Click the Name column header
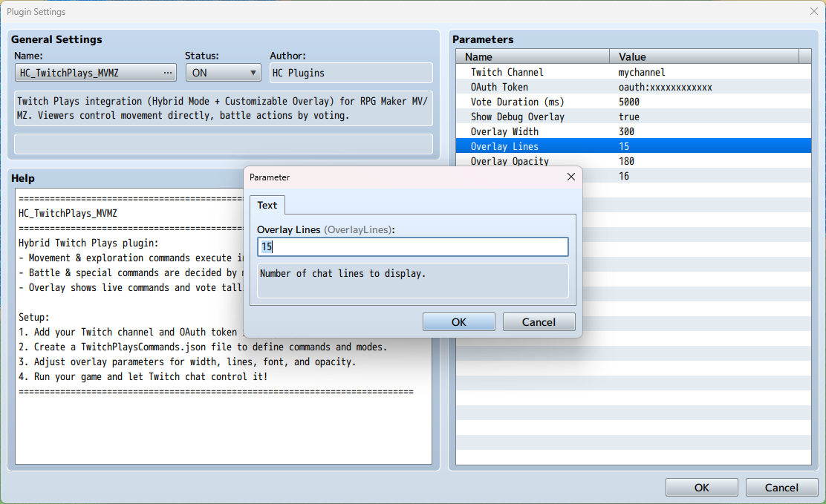Screen dimensions: 826x504 pos(533,56)
